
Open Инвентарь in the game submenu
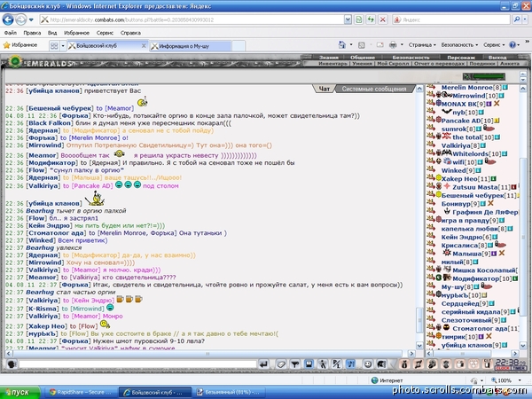point(332,64)
